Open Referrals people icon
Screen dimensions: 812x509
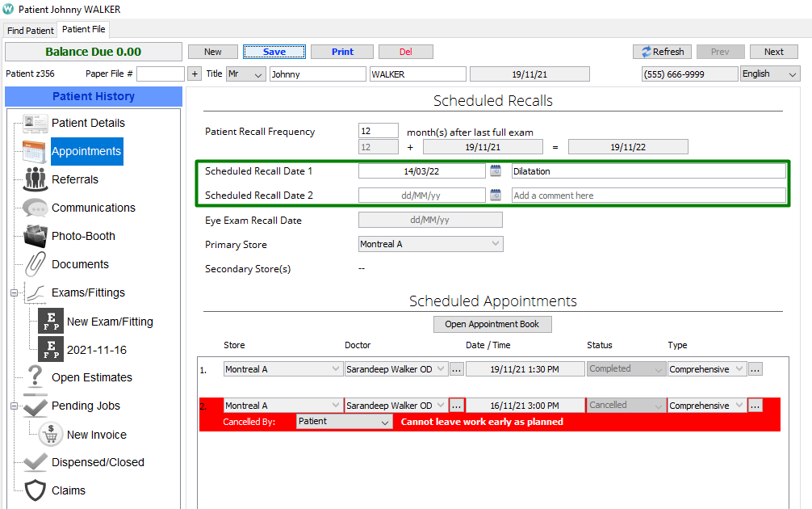[x=36, y=179]
